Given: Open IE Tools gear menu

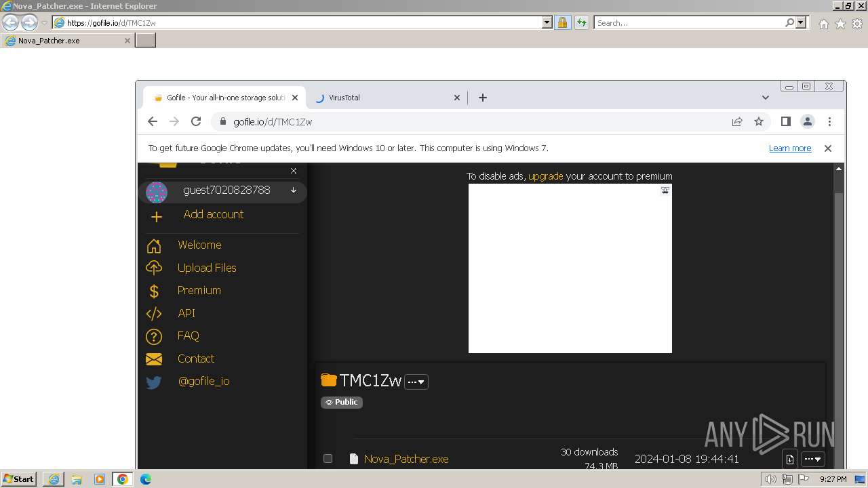Looking at the screenshot, I should [x=857, y=24].
